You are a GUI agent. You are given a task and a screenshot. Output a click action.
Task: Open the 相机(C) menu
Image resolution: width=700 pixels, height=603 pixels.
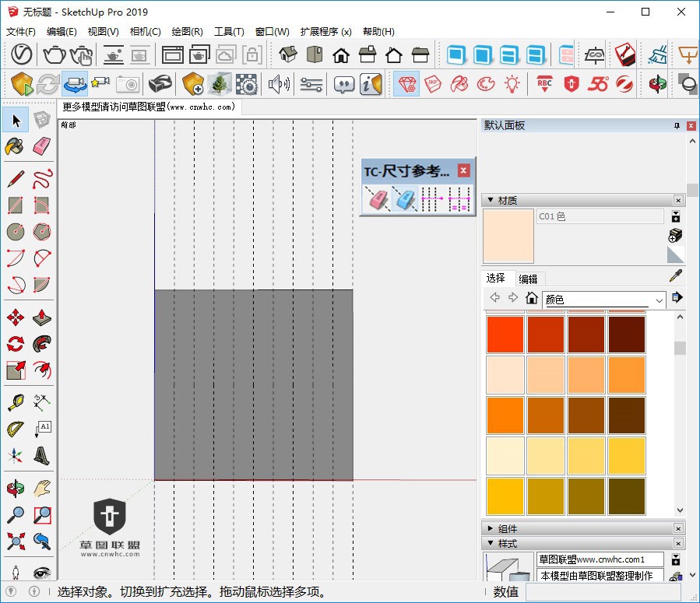145,32
